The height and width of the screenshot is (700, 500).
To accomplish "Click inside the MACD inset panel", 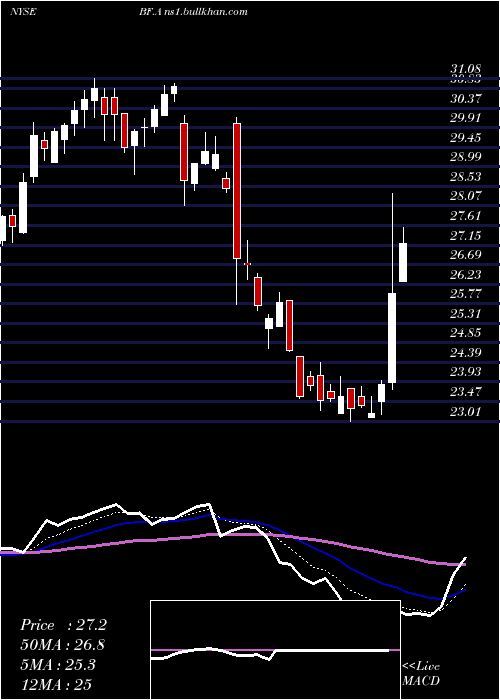I will [x=275, y=650].
